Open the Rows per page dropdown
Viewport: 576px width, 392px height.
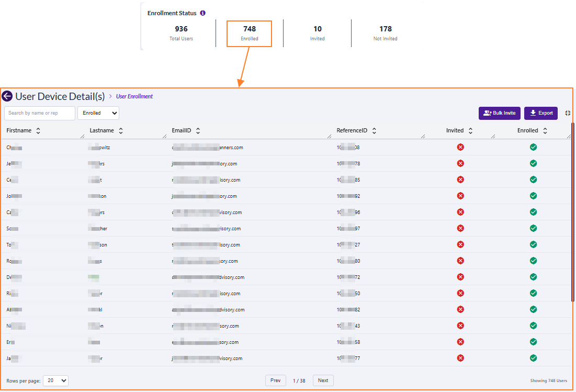coord(55,380)
